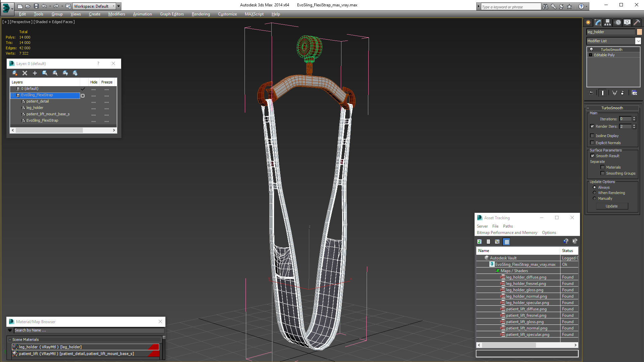Click the Pin Stack icon

pyautogui.click(x=591, y=93)
